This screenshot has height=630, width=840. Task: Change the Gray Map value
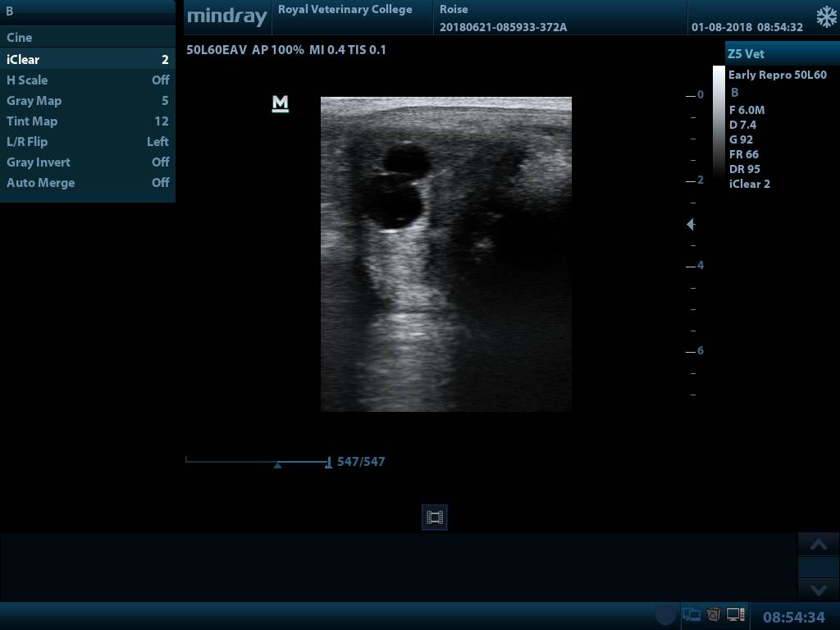[87, 101]
